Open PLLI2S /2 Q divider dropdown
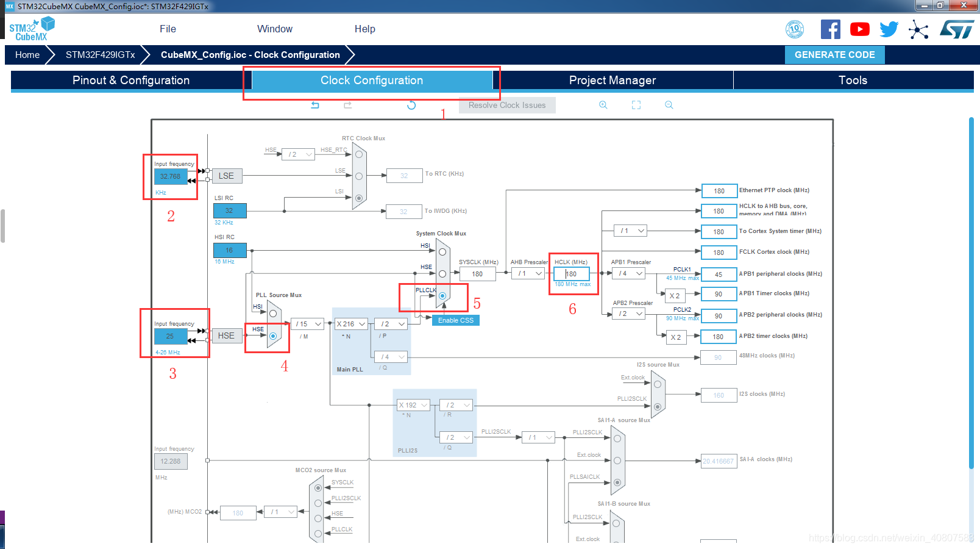 pyautogui.click(x=457, y=437)
